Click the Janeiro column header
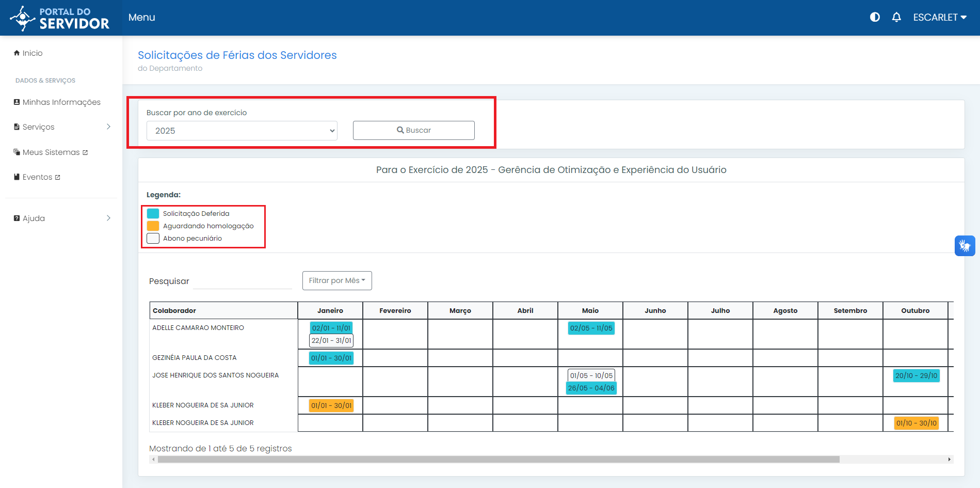 tap(330, 310)
